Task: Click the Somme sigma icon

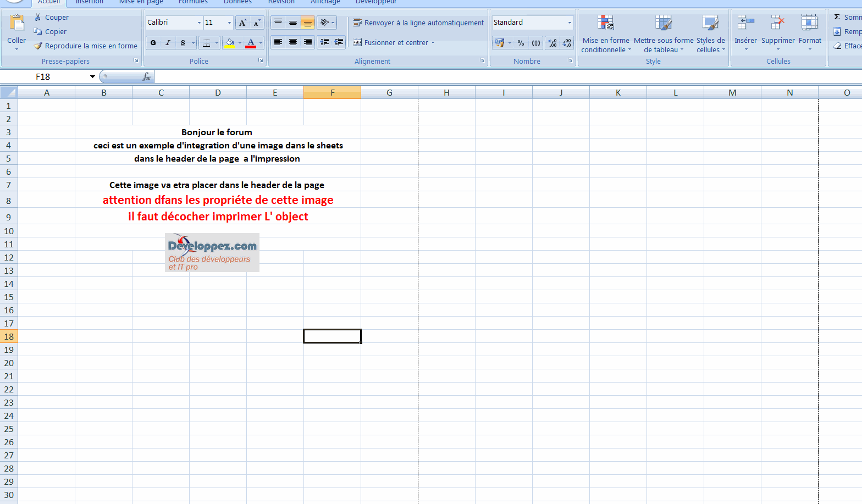Action: (837, 18)
